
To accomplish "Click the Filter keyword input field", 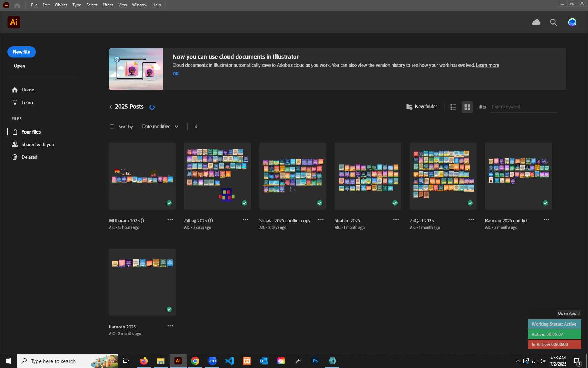I will (x=523, y=107).
